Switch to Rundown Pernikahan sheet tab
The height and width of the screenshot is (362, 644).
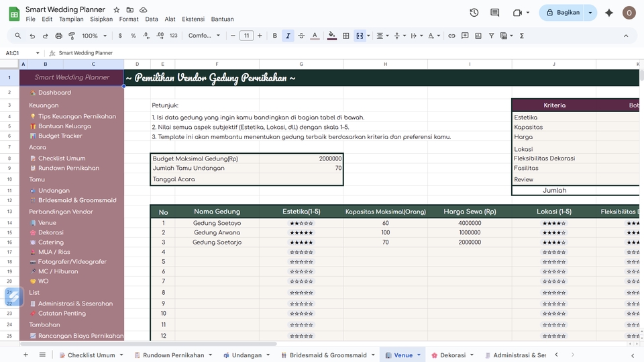click(x=173, y=355)
